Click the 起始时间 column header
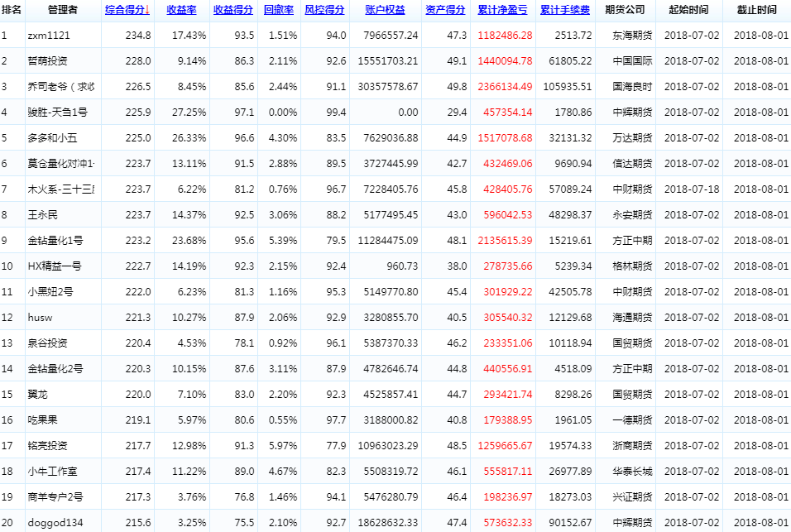The height and width of the screenshot is (532, 791). pos(688,10)
